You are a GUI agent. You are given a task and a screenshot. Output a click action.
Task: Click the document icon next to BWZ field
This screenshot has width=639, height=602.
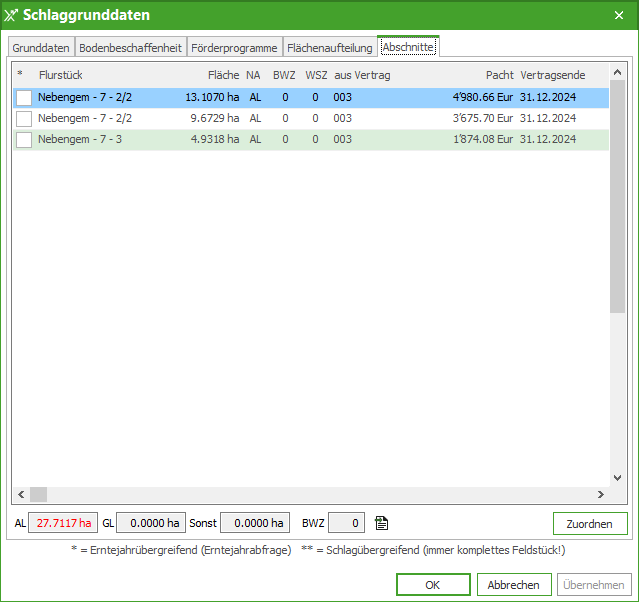(381, 523)
